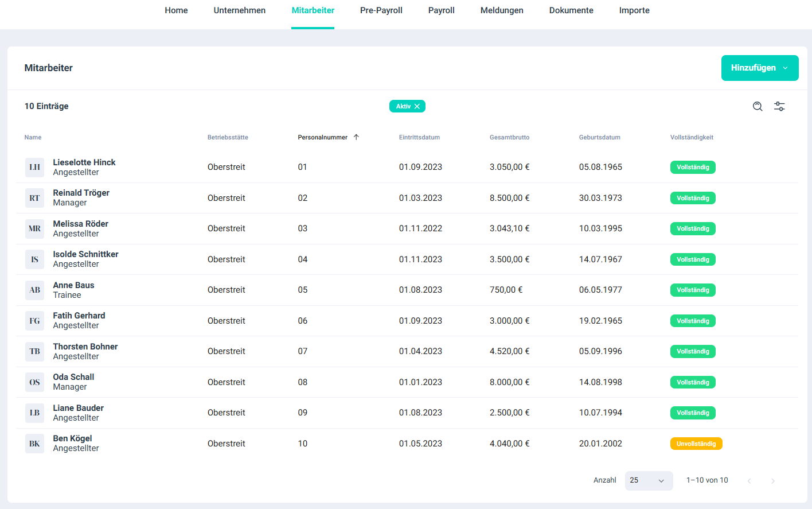Sort by the Eintrittsdatum column header
This screenshot has height=509, width=812.
[x=419, y=137]
